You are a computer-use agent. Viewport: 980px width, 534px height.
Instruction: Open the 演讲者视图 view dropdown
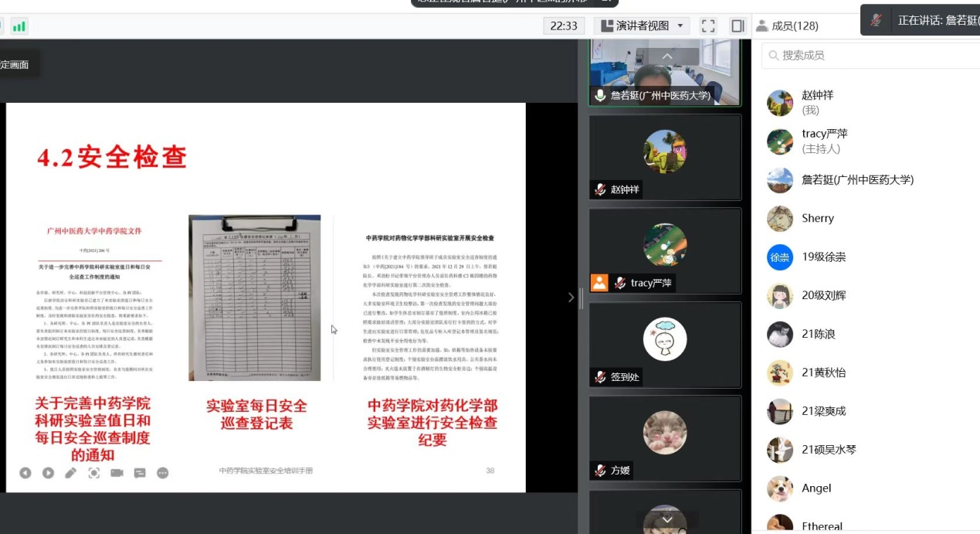643,26
